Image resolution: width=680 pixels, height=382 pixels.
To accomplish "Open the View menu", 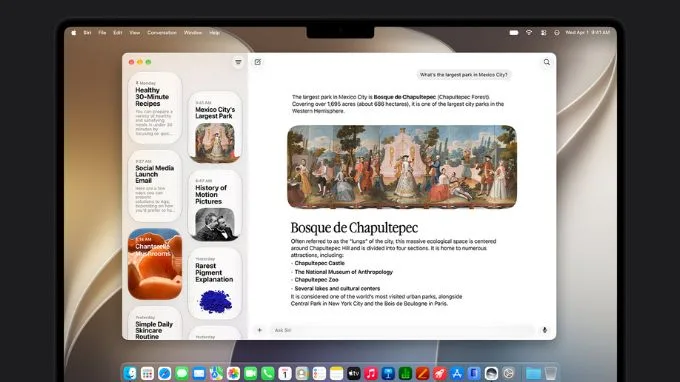I will [134, 33].
